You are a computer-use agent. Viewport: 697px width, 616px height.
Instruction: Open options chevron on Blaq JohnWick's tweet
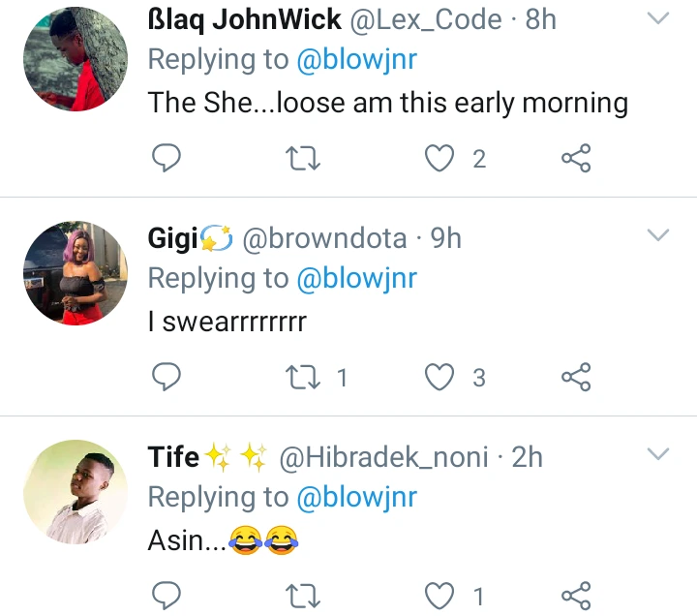[658, 17]
